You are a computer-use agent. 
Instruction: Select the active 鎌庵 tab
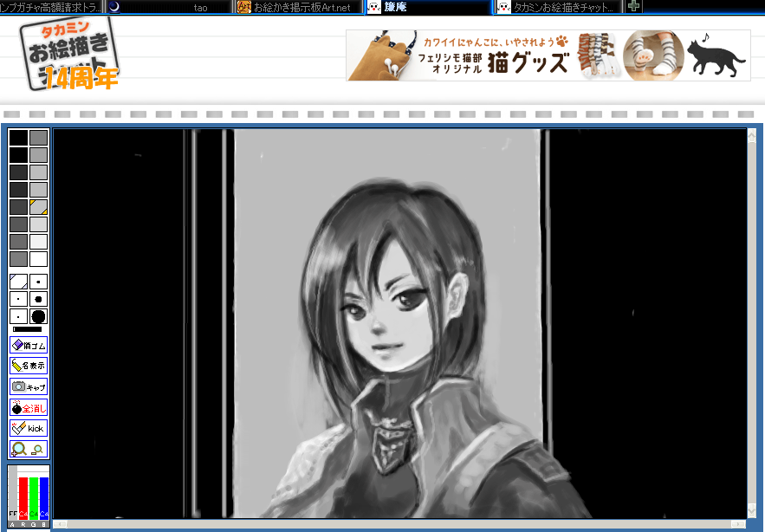coord(430,7)
